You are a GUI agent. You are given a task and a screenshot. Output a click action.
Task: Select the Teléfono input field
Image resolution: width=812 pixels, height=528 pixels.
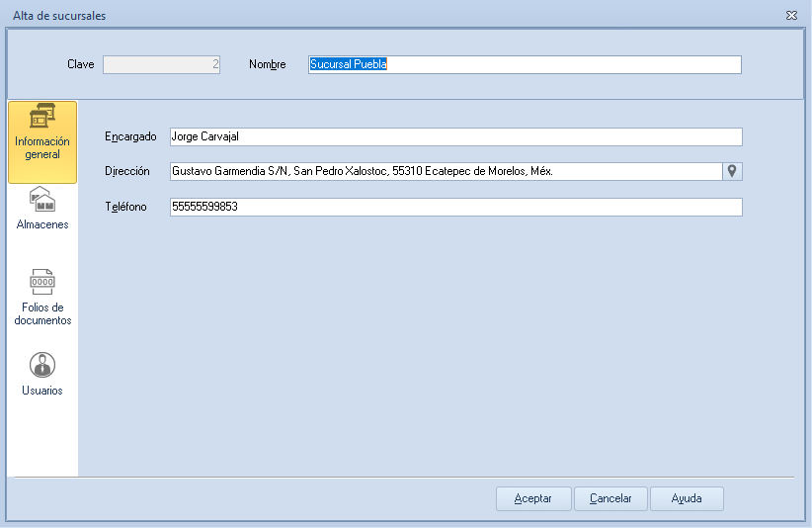point(455,207)
